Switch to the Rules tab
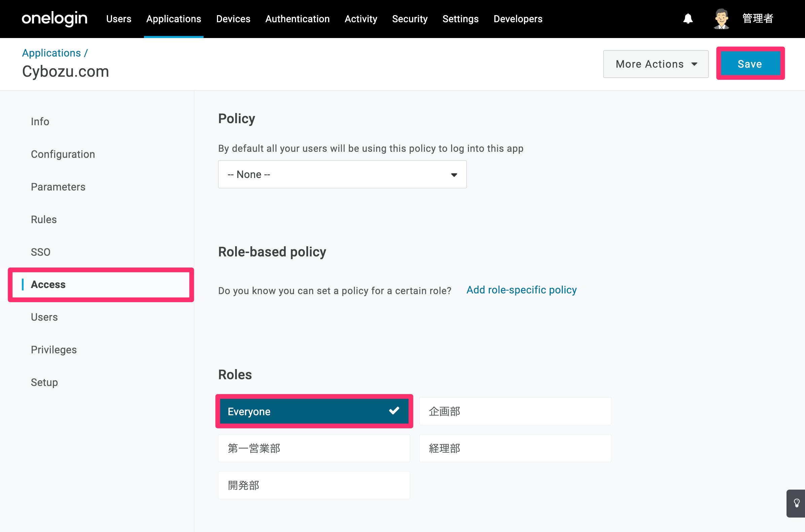The width and height of the screenshot is (805, 532). 44,219
